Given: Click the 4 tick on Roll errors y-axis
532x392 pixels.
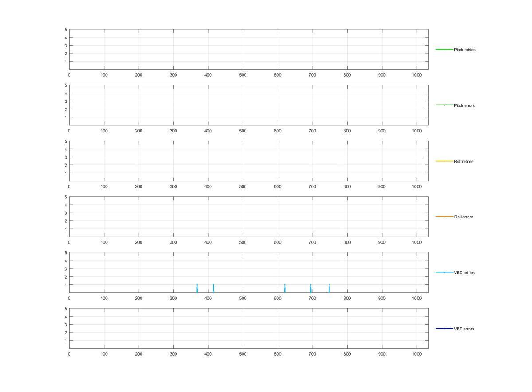Looking at the screenshot, I should pos(66,205).
